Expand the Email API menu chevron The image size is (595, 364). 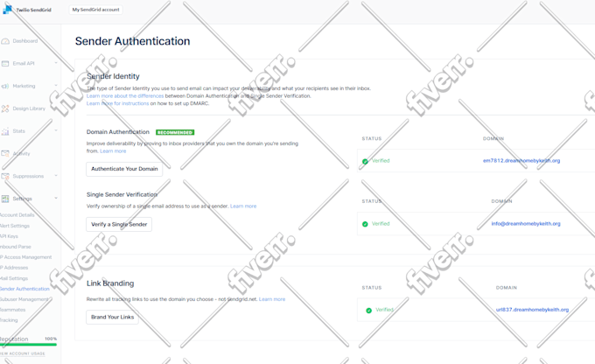tap(56, 63)
